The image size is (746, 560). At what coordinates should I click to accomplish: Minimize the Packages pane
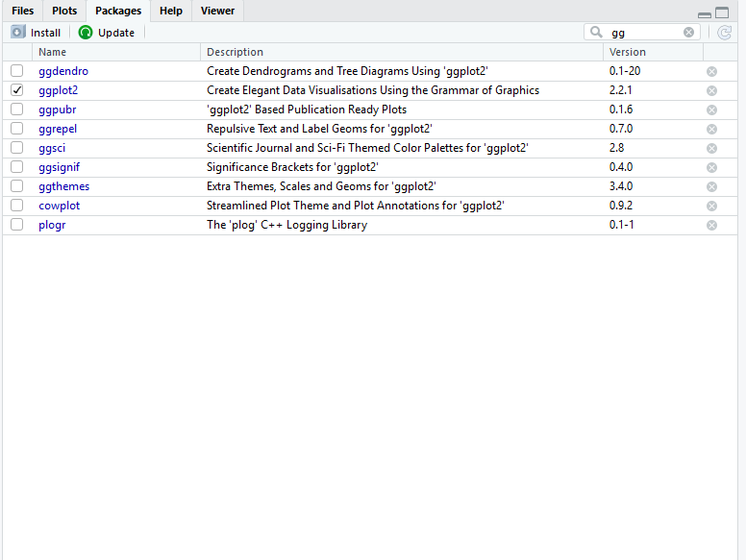click(705, 14)
